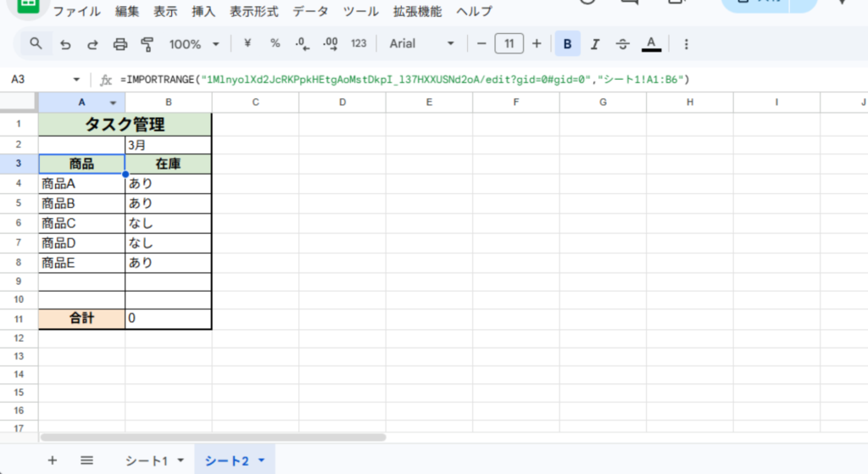This screenshot has height=474, width=868.
Task: Open the 100% zoom dropdown
Action: [x=194, y=43]
